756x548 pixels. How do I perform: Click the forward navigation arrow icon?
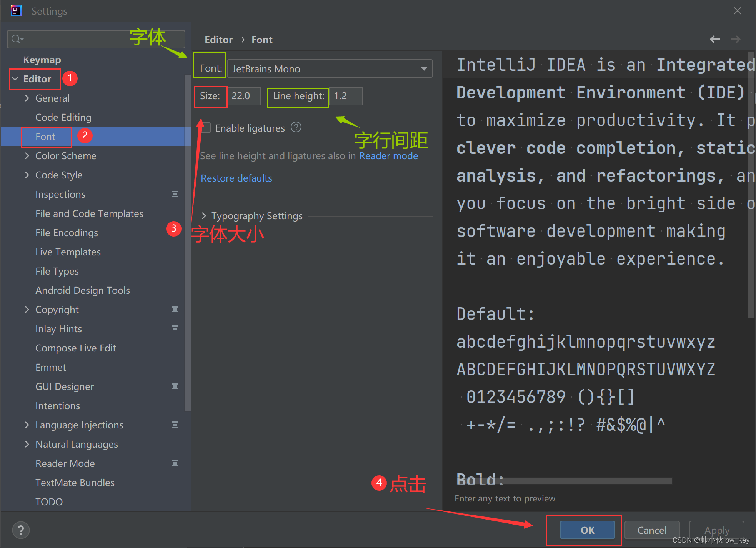point(735,39)
